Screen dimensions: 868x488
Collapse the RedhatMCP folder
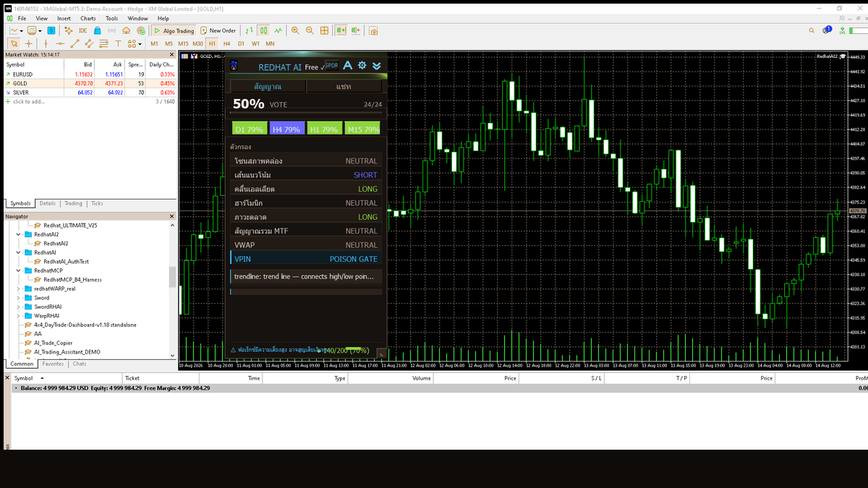[x=19, y=270]
